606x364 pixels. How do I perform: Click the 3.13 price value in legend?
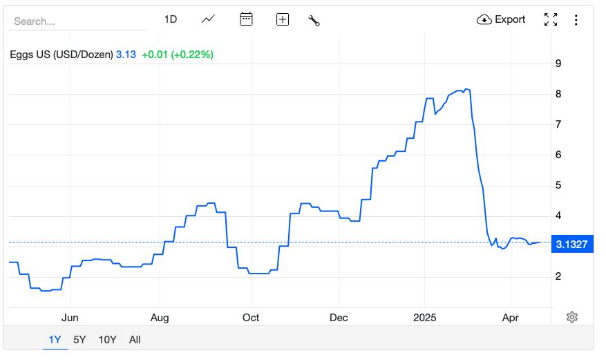click(x=126, y=55)
